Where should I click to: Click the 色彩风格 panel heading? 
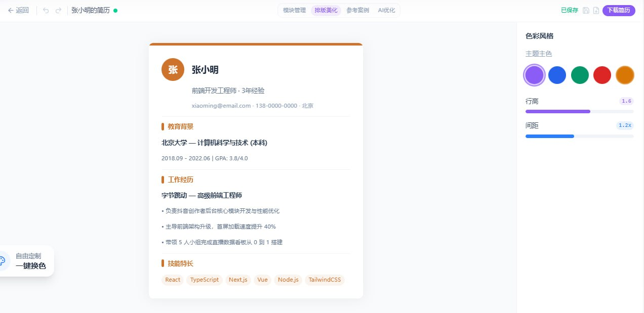tap(539, 36)
